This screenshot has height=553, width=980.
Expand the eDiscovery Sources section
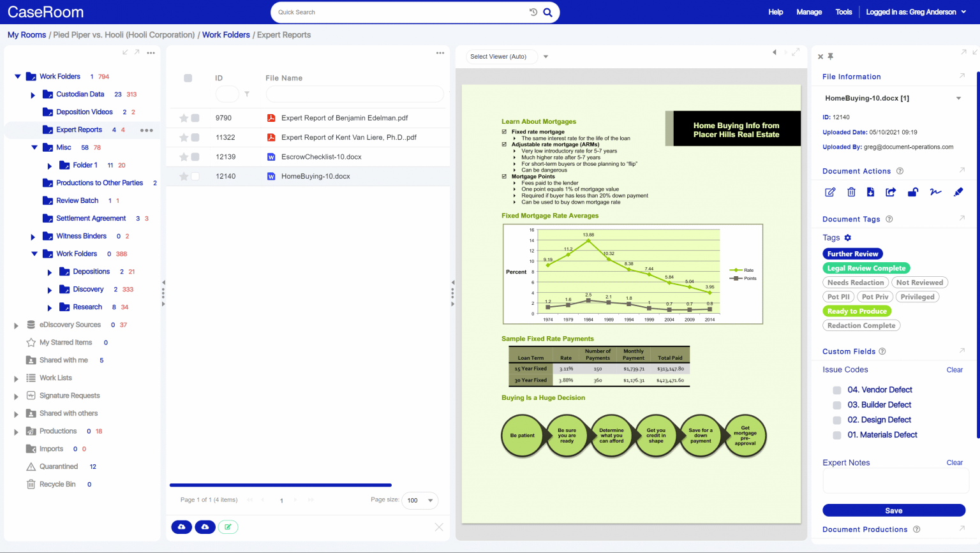pyautogui.click(x=16, y=325)
